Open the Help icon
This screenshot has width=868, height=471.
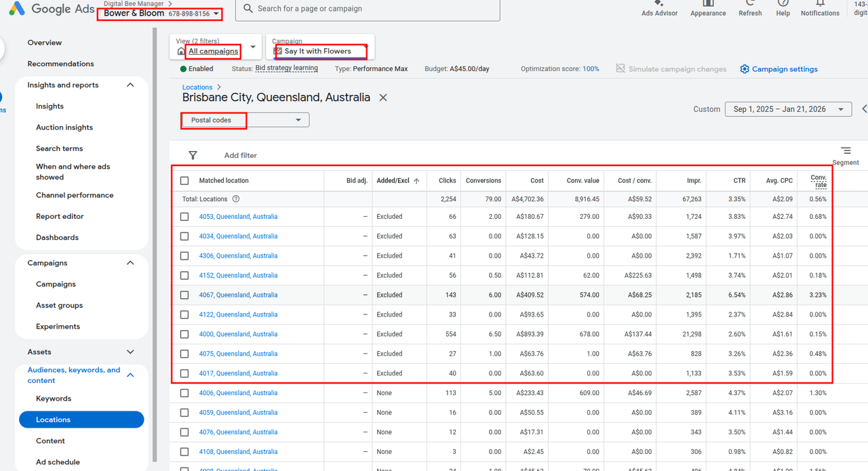point(783,3)
